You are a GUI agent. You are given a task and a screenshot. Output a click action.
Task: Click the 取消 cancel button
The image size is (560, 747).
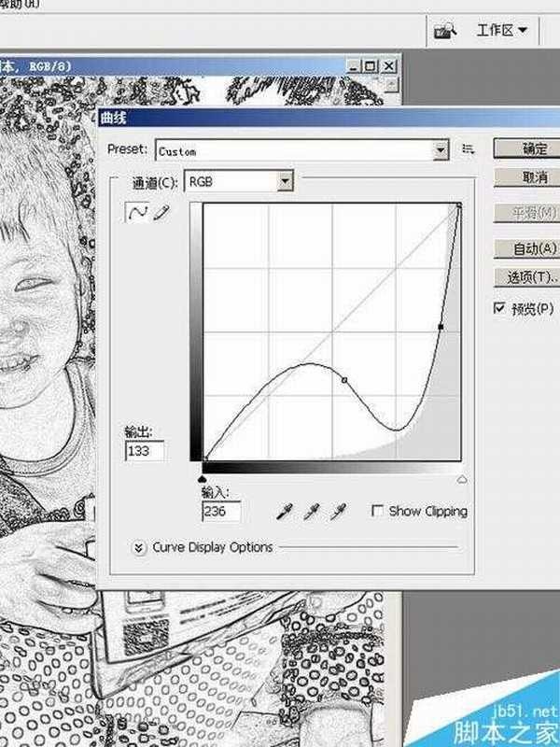click(527, 177)
